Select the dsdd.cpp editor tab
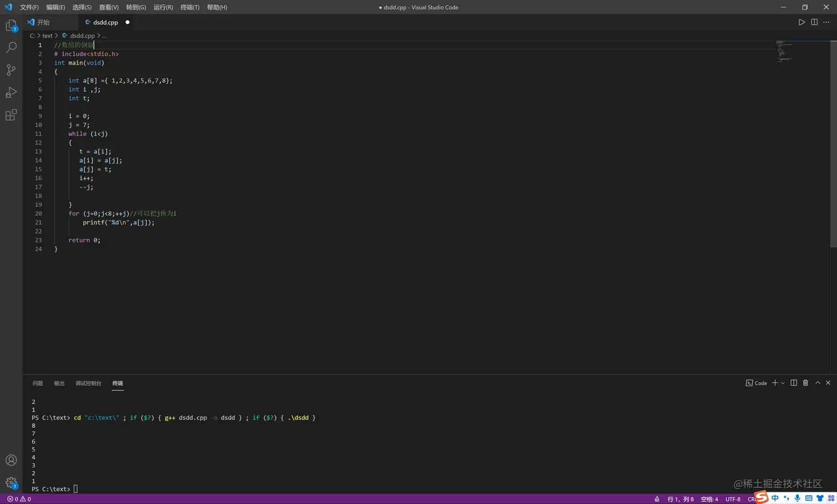Viewport: 837px width, 504px height. tap(105, 22)
